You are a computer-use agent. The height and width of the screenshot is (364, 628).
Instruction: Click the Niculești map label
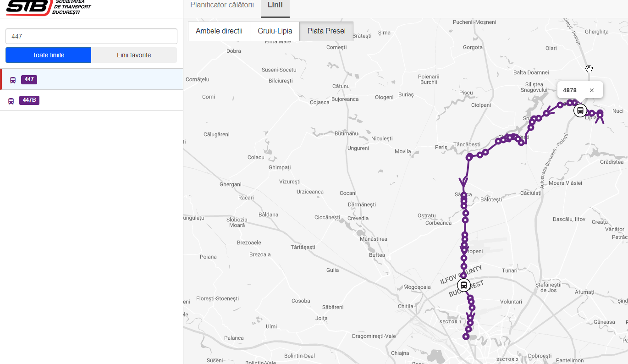(382, 138)
